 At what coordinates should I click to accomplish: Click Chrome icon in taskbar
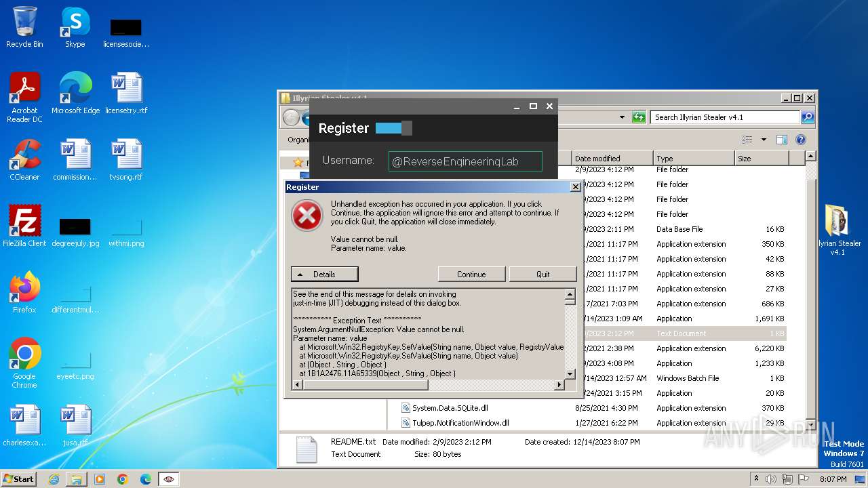click(123, 479)
